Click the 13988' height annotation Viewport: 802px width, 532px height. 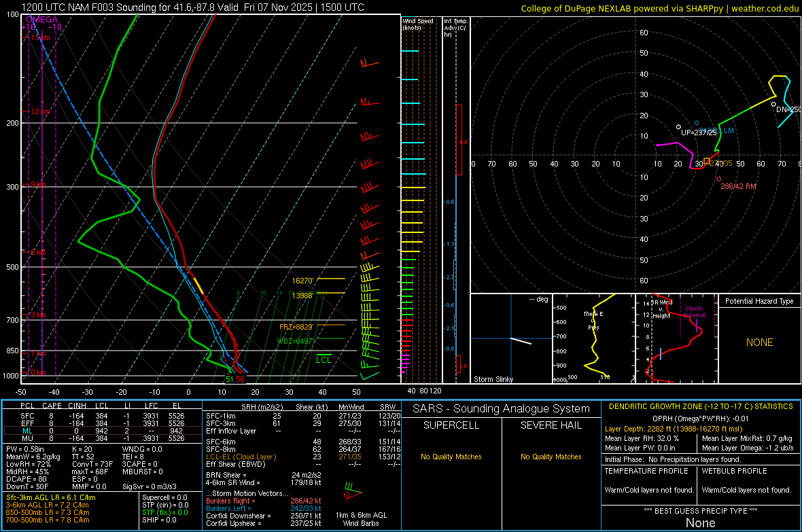pyautogui.click(x=302, y=295)
